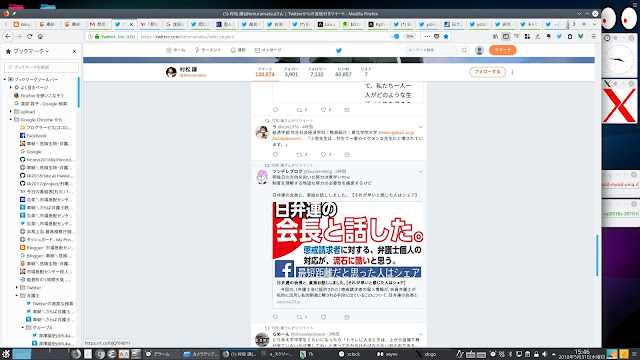Open the Facebook bookmark
This screenshot has height=360, width=640.
coord(33,136)
